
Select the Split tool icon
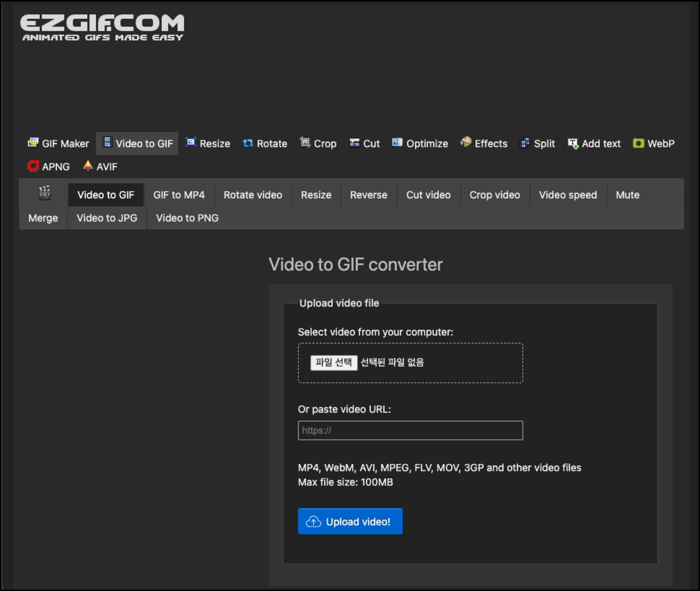[x=525, y=143]
